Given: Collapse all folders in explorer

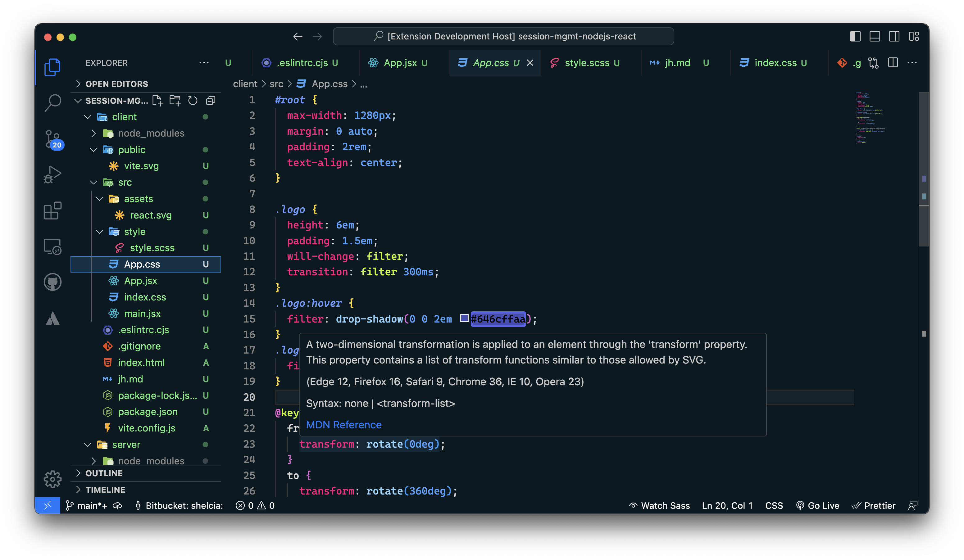Looking at the screenshot, I should coord(211,101).
